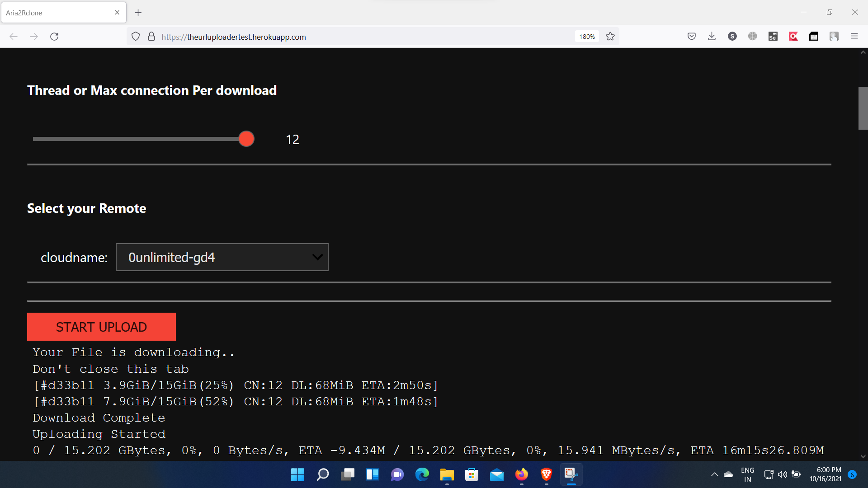Viewport: 868px width, 488px height.
Task: View site security padlock info
Action: point(151,37)
